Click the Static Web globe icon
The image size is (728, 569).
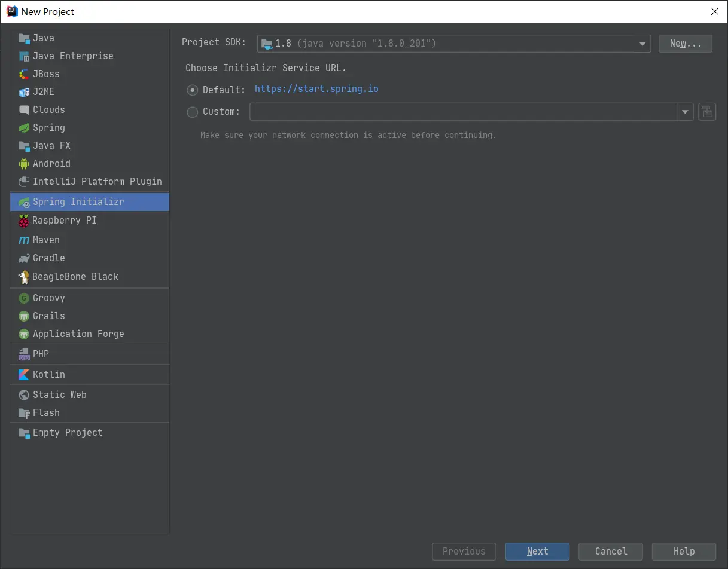click(24, 395)
